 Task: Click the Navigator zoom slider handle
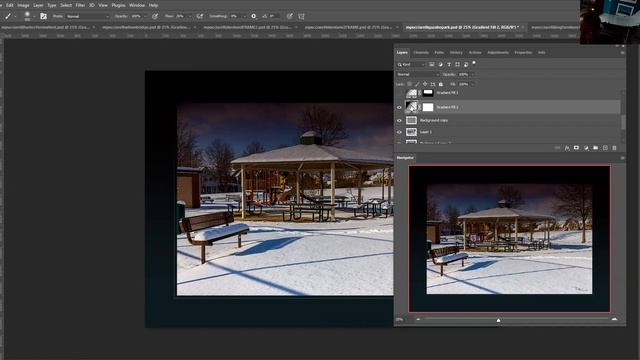[498, 320]
